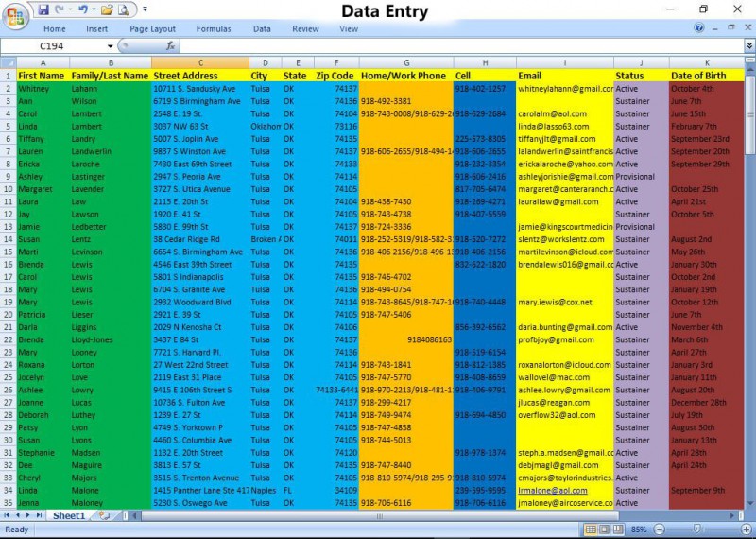Image resolution: width=756 pixels, height=539 pixels.
Task: Click the Undo arrow icon
Action: coord(82,9)
